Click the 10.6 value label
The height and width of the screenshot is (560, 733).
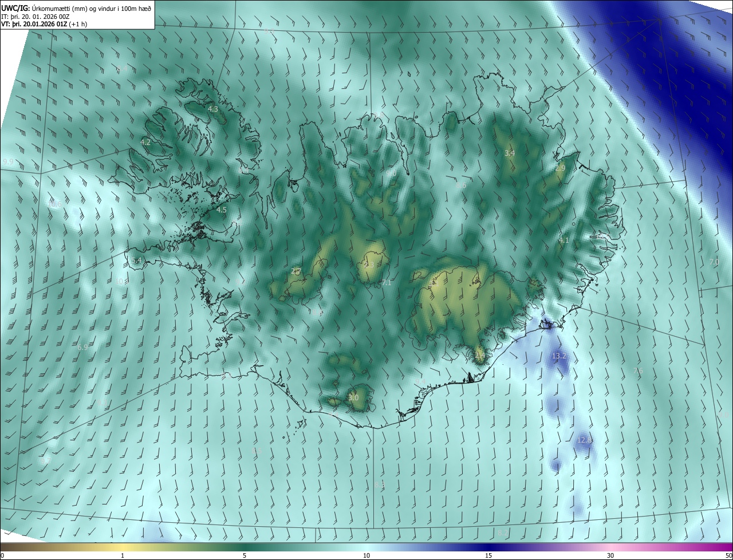pyautogui.click(x=54, y=204)
